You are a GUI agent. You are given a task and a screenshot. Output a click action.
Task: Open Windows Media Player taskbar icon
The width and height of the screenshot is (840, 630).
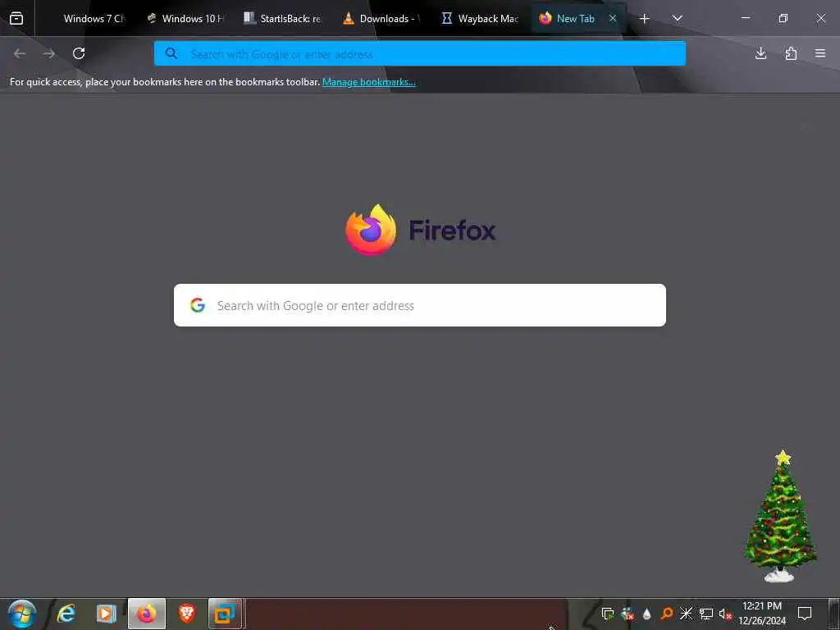click(x=106, y=614)
